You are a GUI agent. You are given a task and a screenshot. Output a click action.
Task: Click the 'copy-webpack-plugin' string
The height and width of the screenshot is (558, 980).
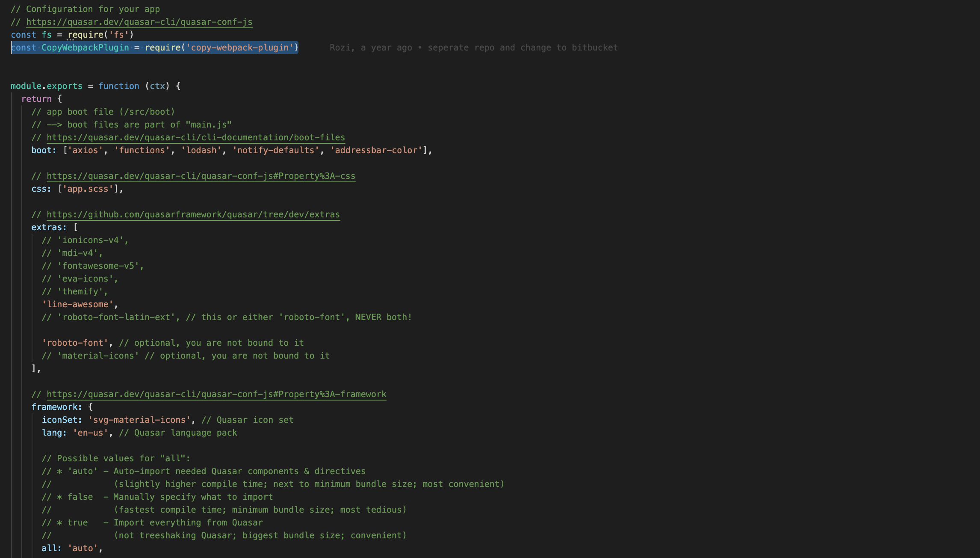239,47
